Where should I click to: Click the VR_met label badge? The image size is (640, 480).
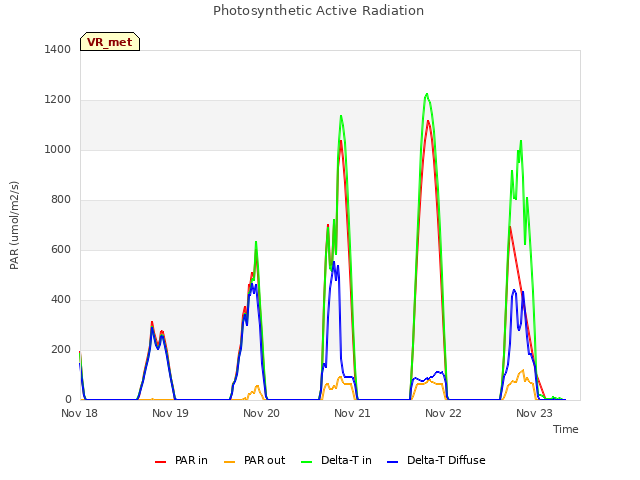click(110, 42)
